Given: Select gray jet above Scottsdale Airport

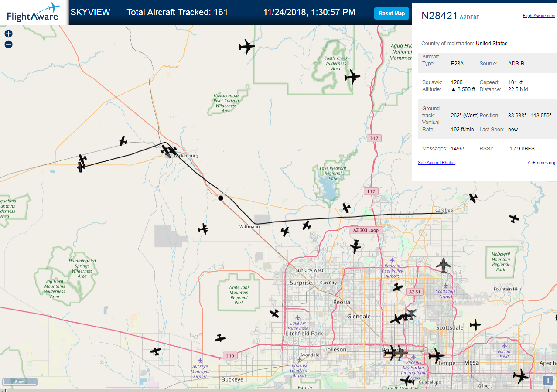Looking at the screenshot, I should [x=444, y=265].
